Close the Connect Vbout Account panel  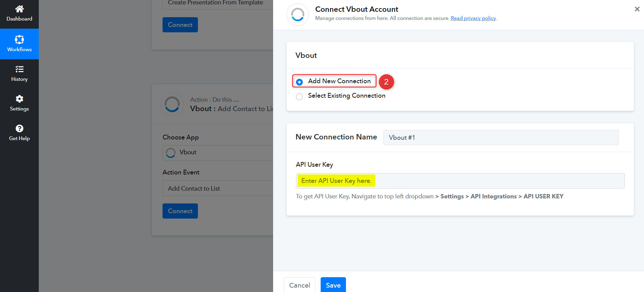(x=637, y=9)
